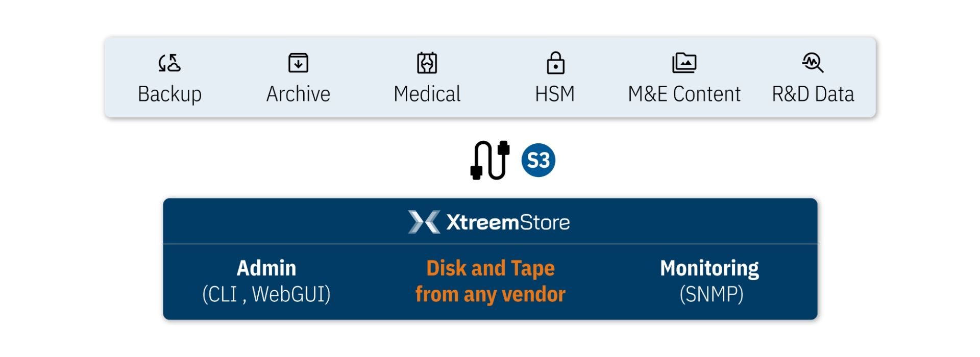Screen dimensions: 980x357
Task: Click the HSM padlock icon
Action: point(555,63)
